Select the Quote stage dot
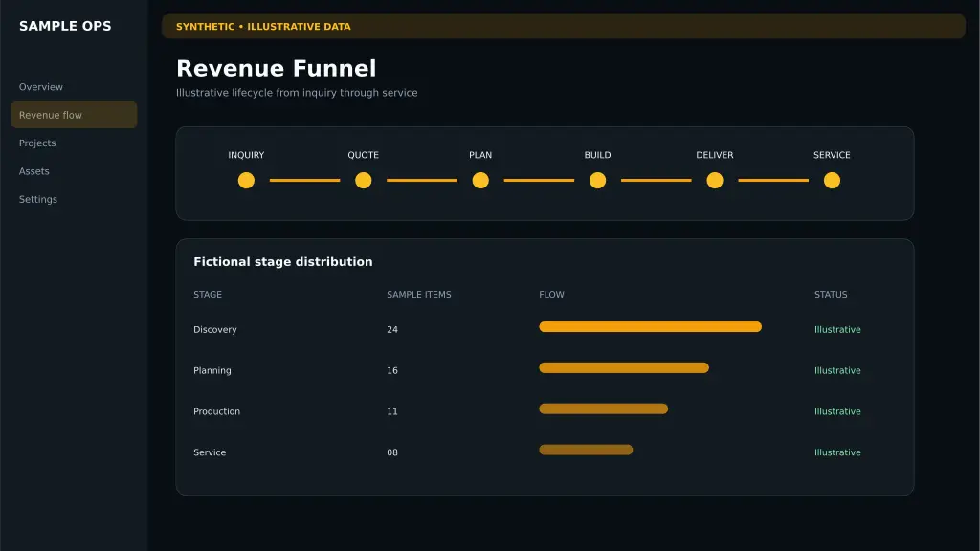Screen dimensions: 980x551 tap(363, 181)
